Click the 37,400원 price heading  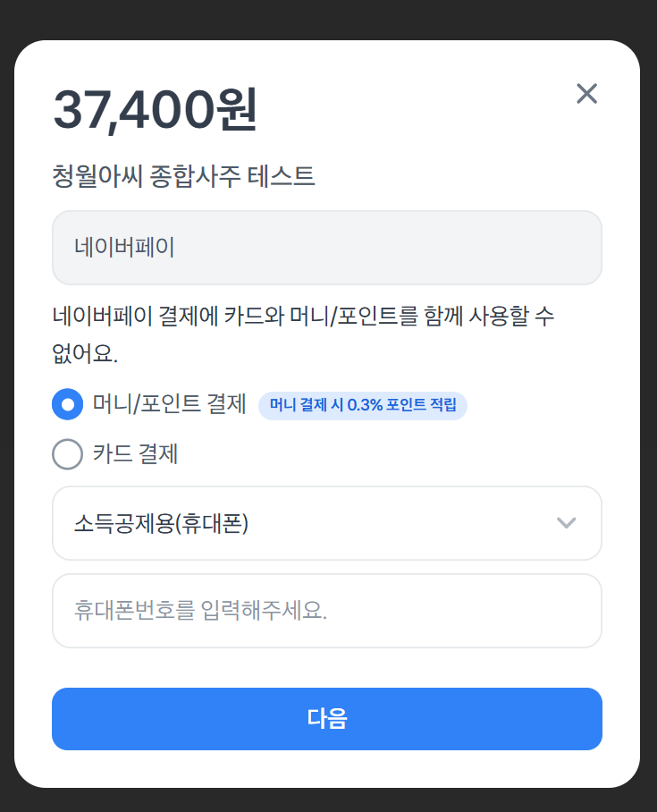155,109
